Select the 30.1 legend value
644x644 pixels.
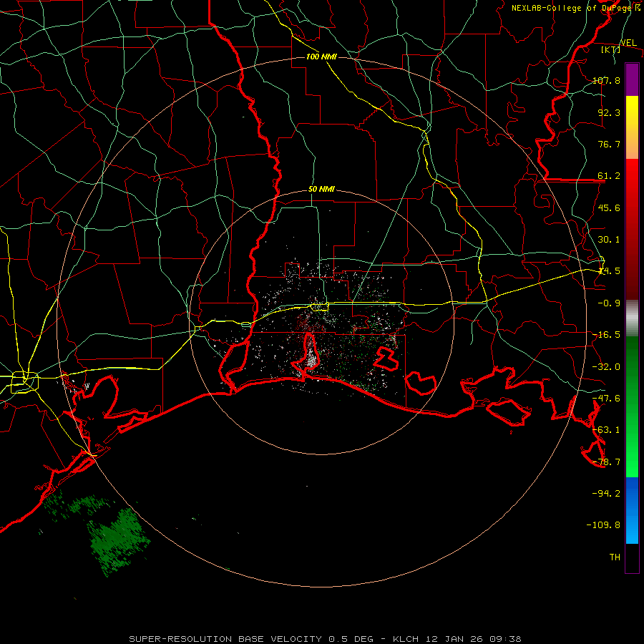(x=609, y=240)
